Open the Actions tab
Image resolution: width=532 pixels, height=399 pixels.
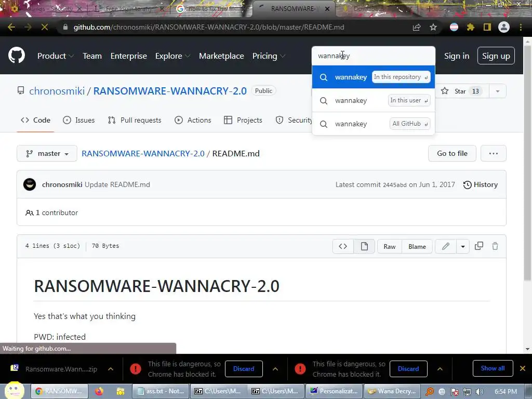193,120
